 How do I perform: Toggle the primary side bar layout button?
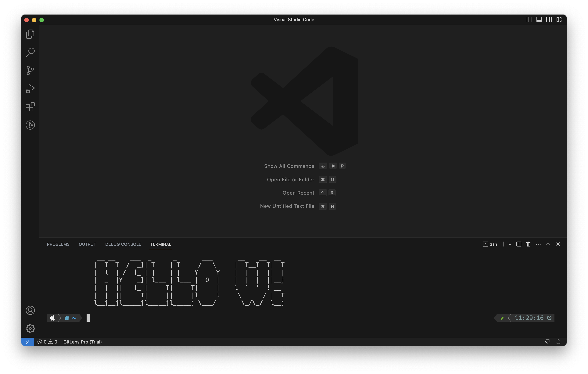click(529, 20)
